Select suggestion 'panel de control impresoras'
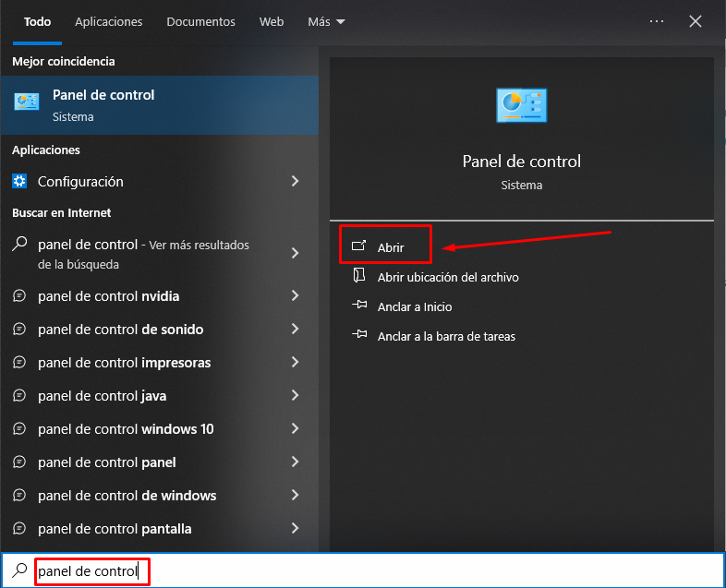This screenshot has width=726, height=588. [x=160, y=362]
